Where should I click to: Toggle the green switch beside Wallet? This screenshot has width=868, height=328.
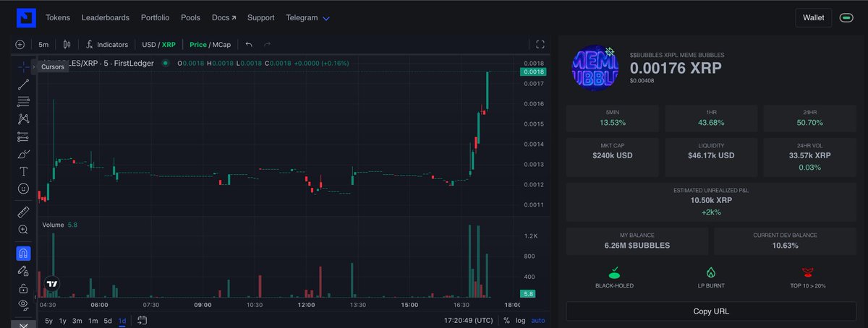click(x=846, y=17)
